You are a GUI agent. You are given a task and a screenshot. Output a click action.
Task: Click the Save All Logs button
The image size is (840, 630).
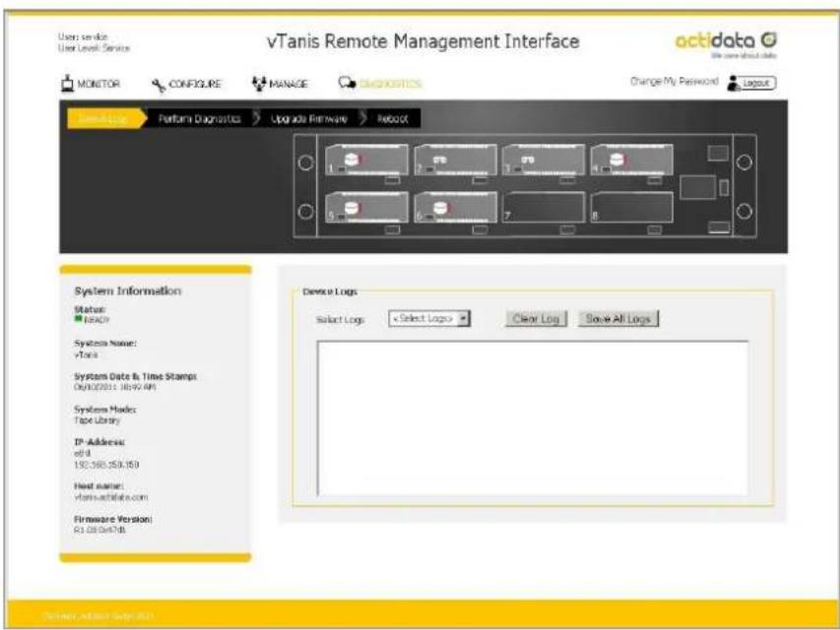618,319
